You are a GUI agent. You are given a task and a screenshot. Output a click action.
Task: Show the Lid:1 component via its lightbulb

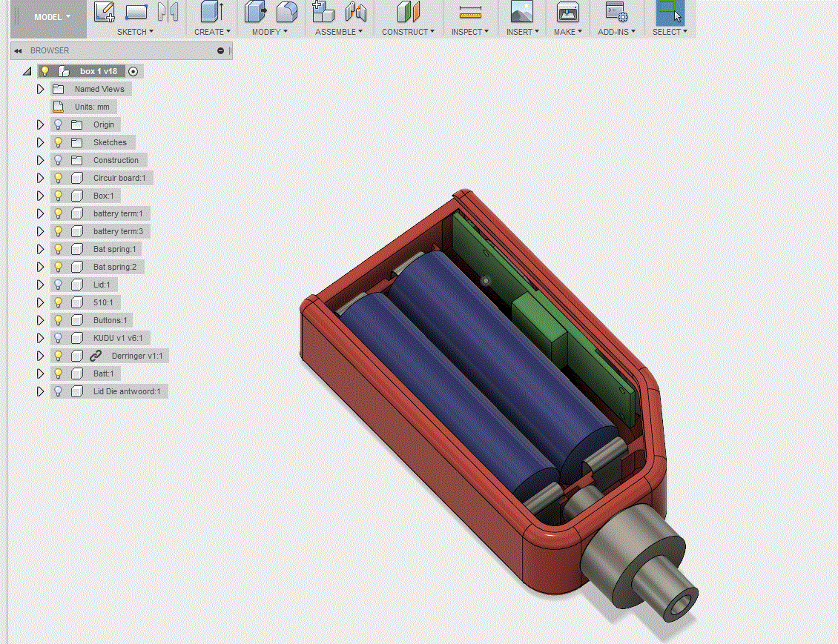click(59, 285)
